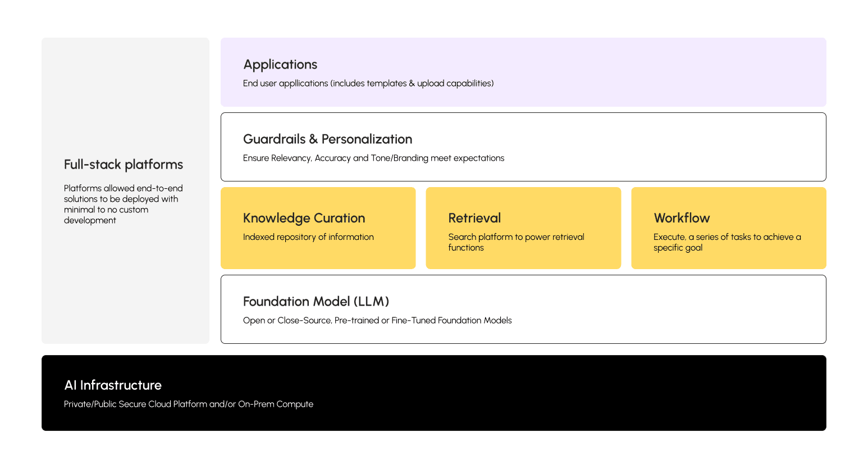Click the AI Infrastructure heading
This screenshot has width=868, height=468.
(x=113, y=385)
